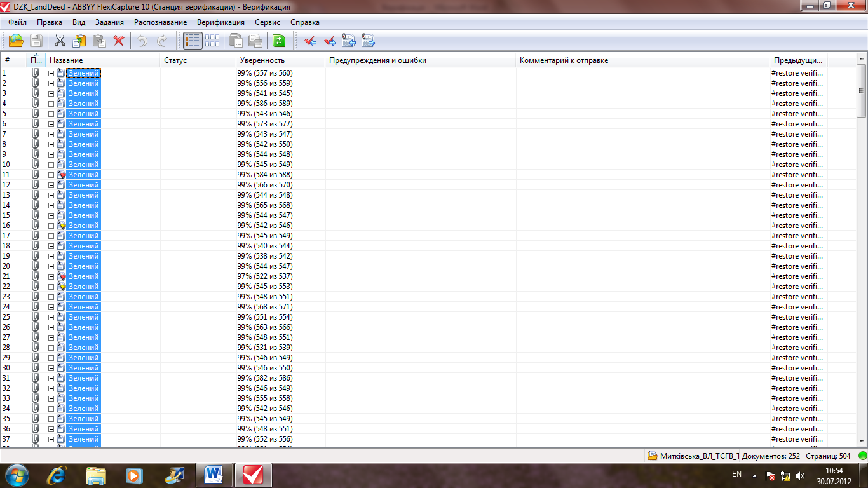The image size is (868, 488).
Task: Click red checkmark with right arrow icon
Action: [330, 41]
